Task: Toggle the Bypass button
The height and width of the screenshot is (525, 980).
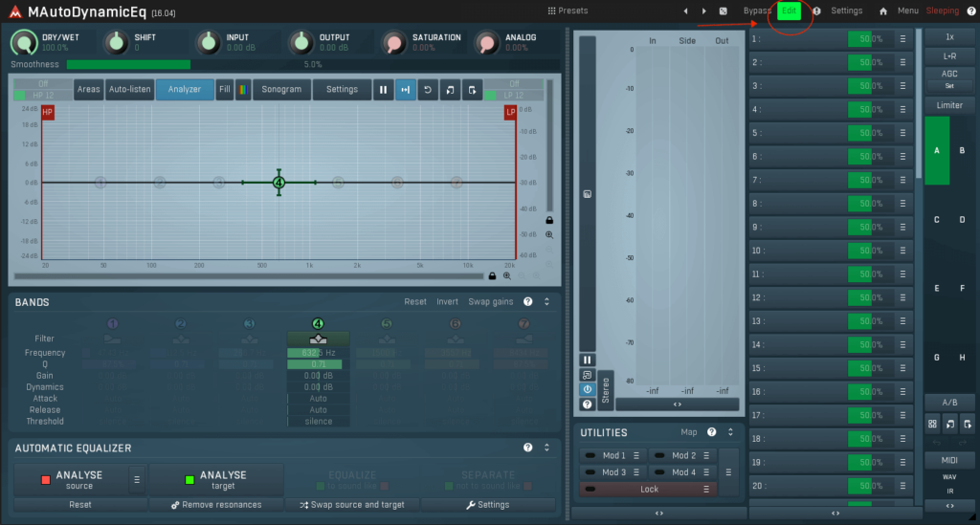Action: pos(757,11)
